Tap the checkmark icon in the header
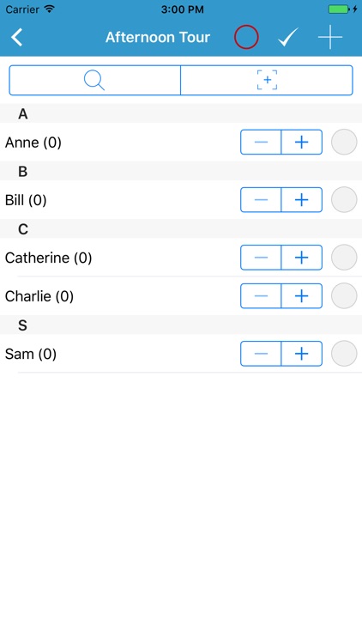Screen dimensions: 362x644 pos(288,38)
